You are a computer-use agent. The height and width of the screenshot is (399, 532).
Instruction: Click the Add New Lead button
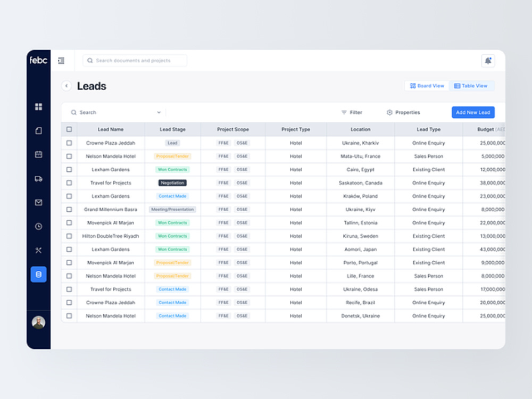coord(473,112)
